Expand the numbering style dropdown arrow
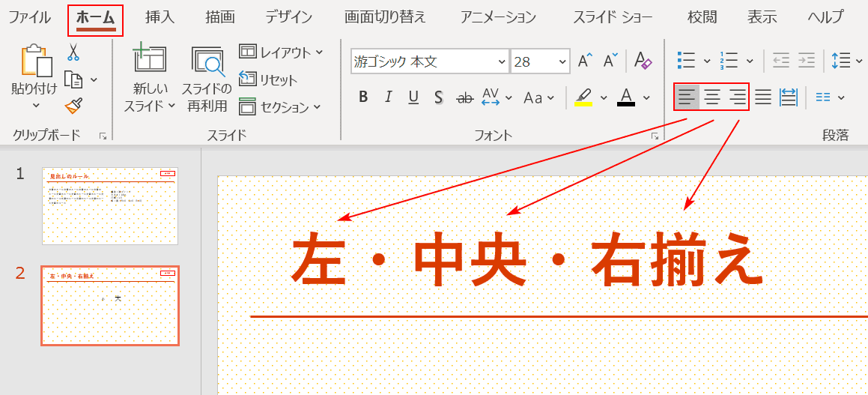This screenshot has width=868, height=395. pyautogui.click(x=750, y=61)
